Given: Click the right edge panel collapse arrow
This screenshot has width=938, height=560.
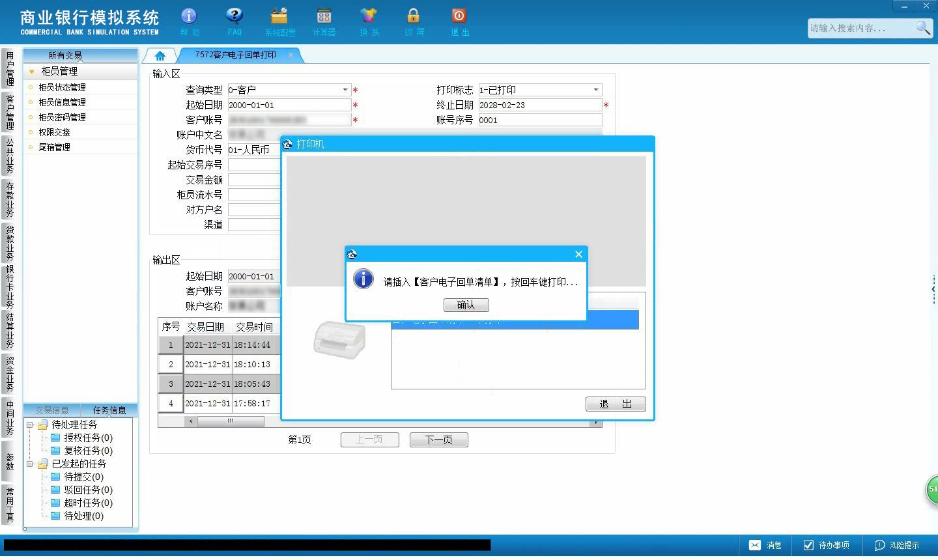Looking at the screenshot, I should point(933,289).
